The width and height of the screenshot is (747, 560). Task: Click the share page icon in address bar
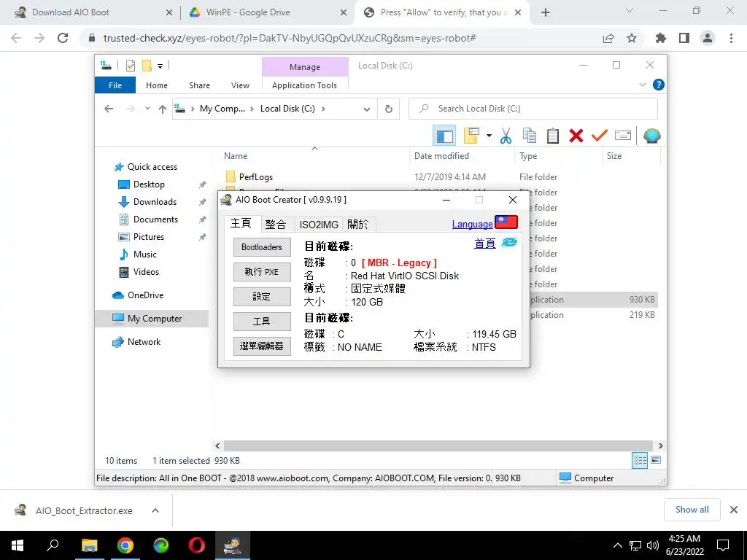608,38
